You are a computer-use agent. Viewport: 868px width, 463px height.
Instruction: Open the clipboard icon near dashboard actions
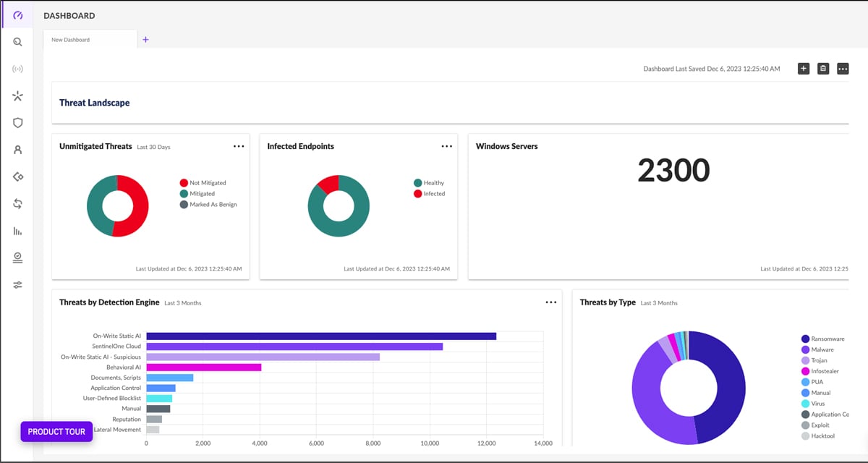[x=822, y=68]
